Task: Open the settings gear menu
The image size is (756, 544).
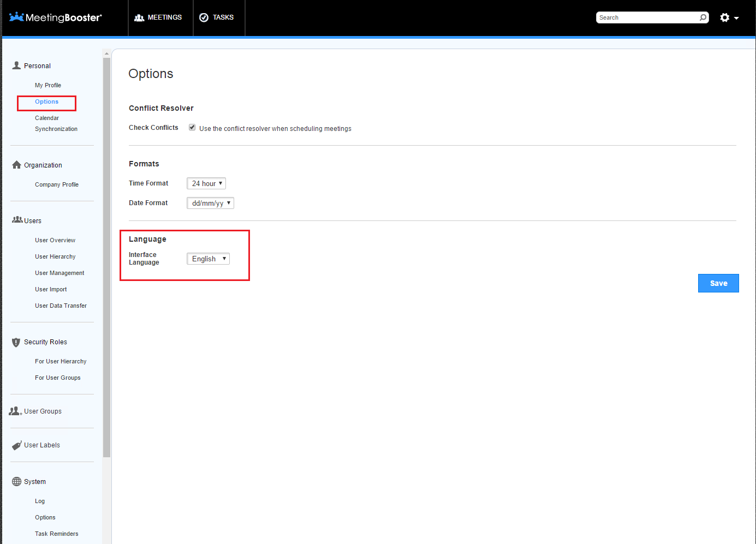Action: click(725, 17)
